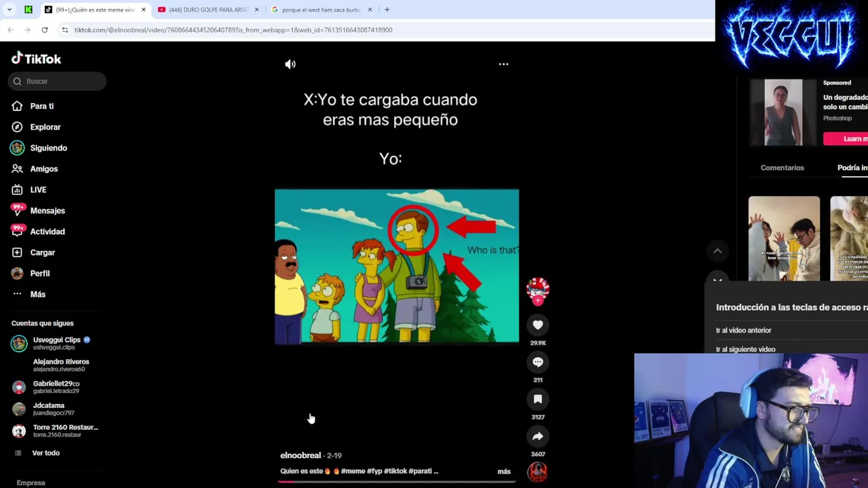Click the Más three-dots icon in sidebar
868x488 pixels.
tap(17, 294)
